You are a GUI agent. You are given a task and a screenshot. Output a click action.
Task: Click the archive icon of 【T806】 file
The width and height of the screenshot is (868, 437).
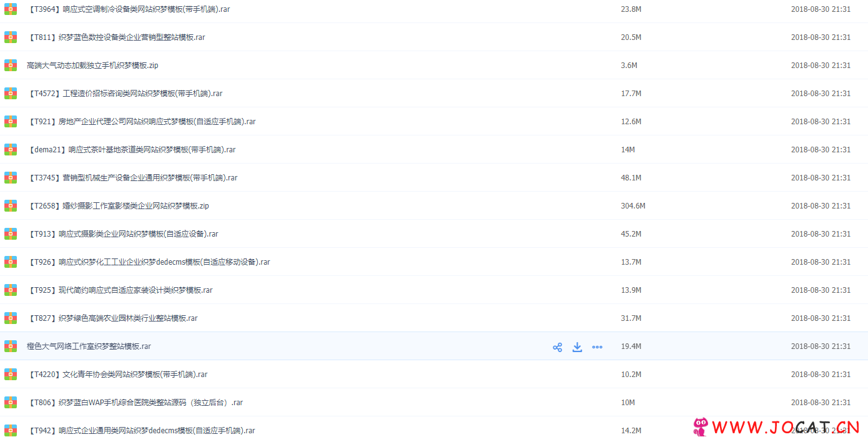[x=11, y=403]
